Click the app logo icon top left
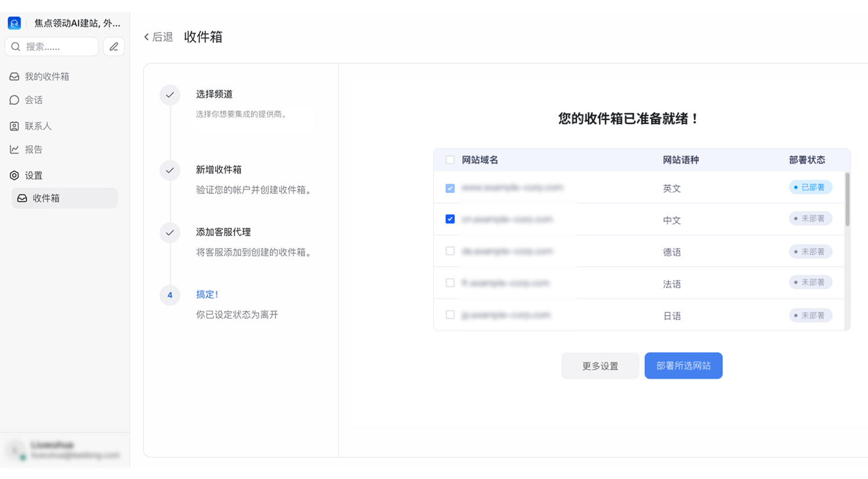This screenshot has width=868, height=479. pos(14,23)
